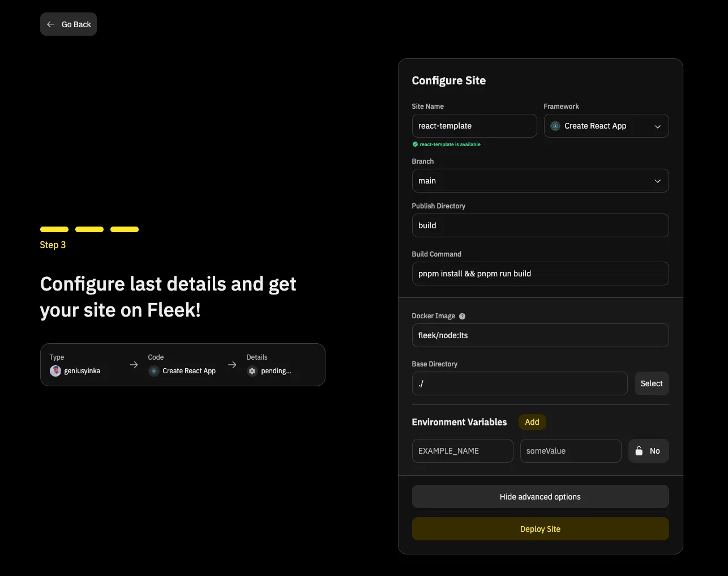This screenshot has height=576, width=728.
Task: Collapse with Hide advanced options
Action: pyautogui.click(x=540, y=497)
